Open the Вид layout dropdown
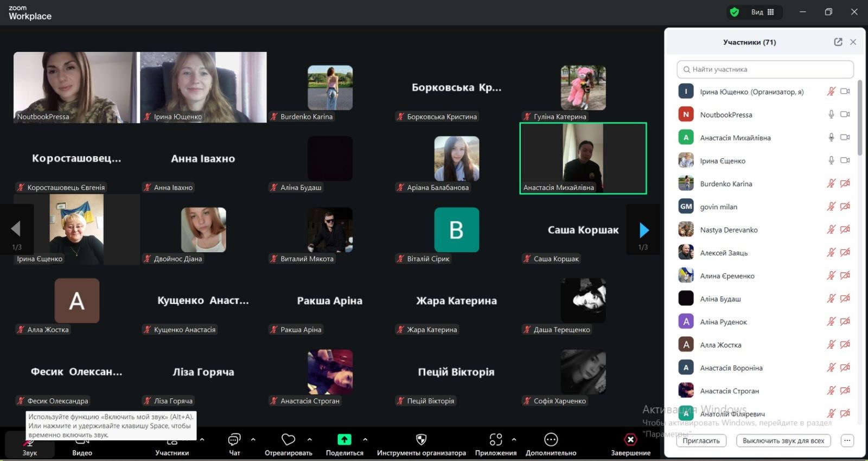The image size is (868, 461). point(763,12)
